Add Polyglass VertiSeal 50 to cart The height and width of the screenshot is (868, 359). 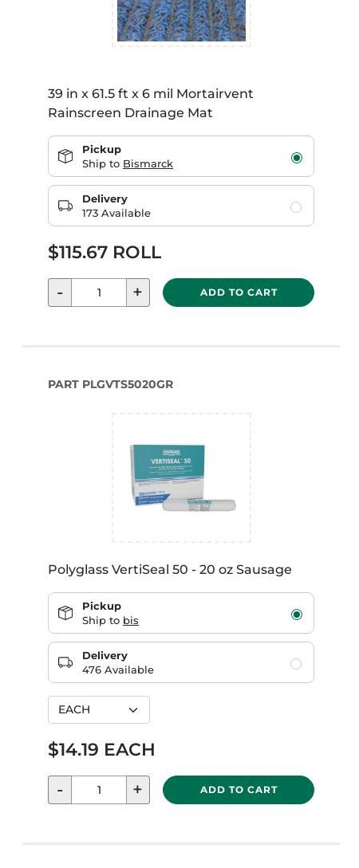[239, 789]
